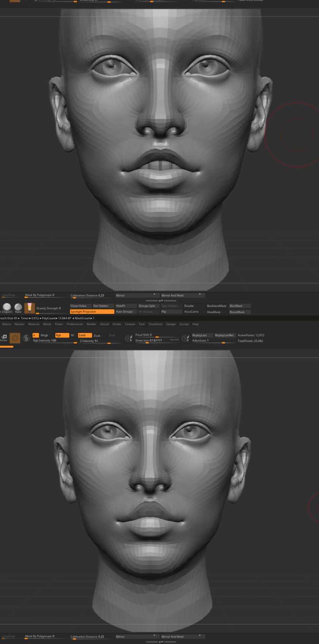Open the Movie menu
319x644 pixels.
(47, 324)
